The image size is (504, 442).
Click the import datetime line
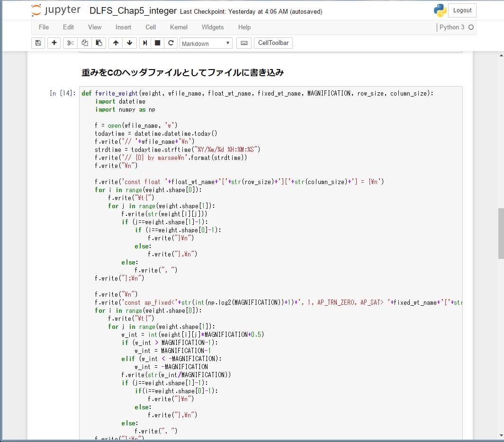(120, 101)
